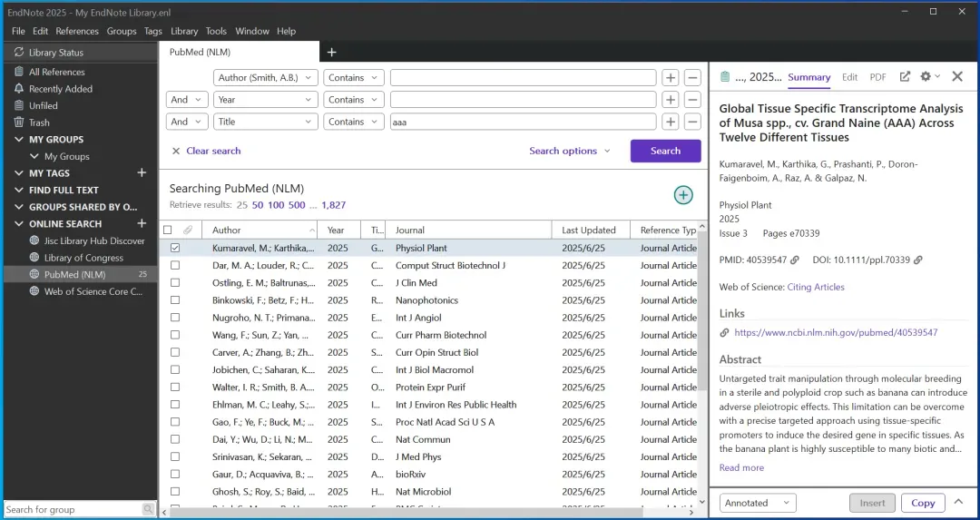Open Recently Added bell icon
980x520 pixels.
click(x=19, y=89)
